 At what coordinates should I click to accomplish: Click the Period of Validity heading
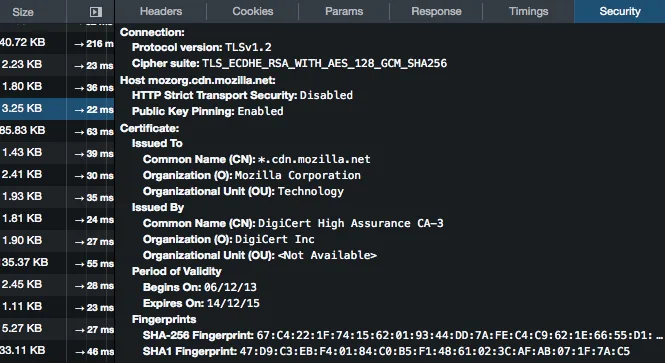click(x=177, y=271)
